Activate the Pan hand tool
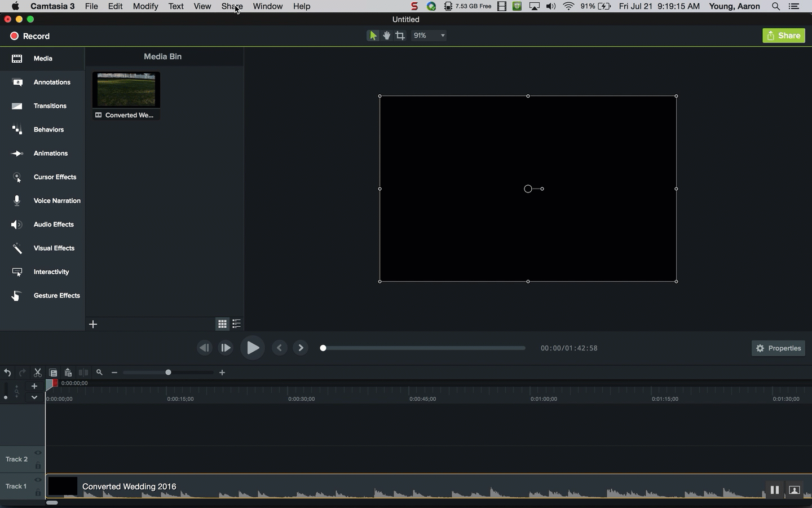 click(387, 36)
